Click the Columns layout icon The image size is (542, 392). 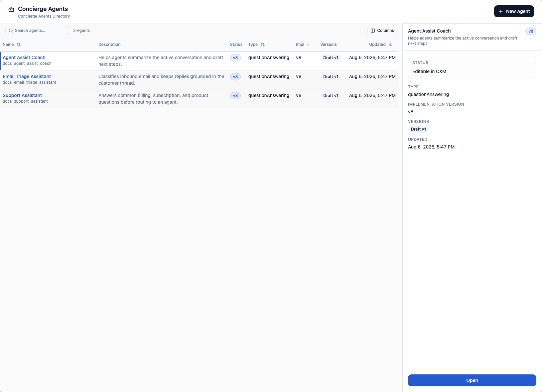tap(373, 31)
